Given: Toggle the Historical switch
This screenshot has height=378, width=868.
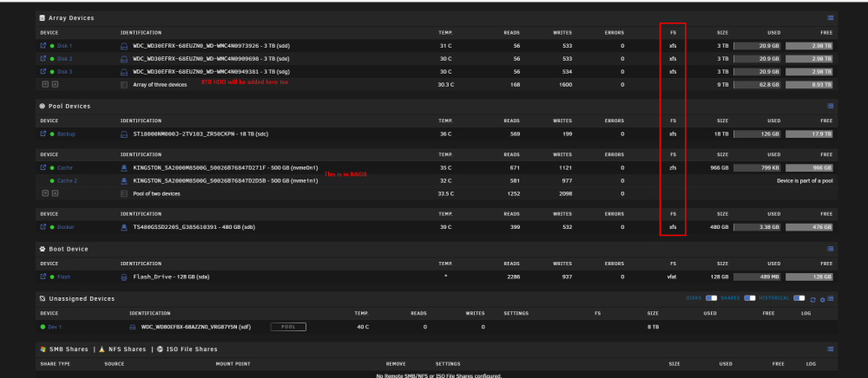Looking at the screenshot, I should tap(799, 298).
